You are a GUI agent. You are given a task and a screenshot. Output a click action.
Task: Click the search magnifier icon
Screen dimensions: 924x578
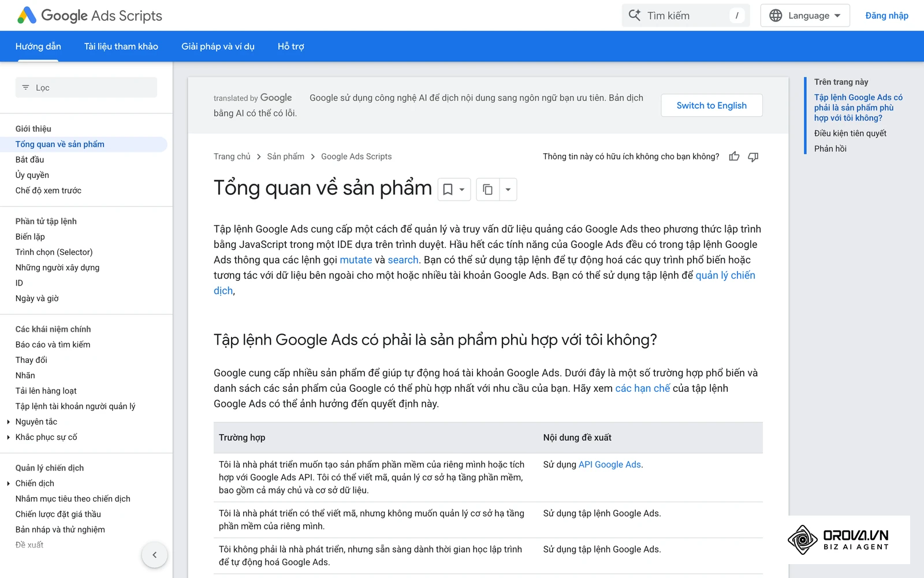(x=635, y=16)
